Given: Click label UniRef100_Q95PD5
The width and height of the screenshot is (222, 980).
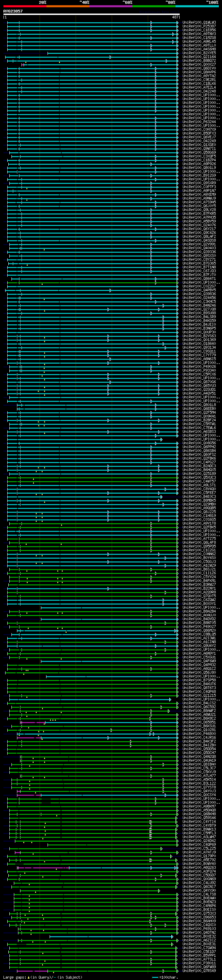Looking at the screenshot, I should 199,546.
